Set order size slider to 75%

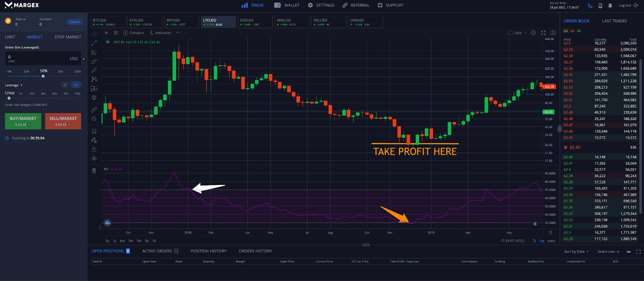point(60,76)
